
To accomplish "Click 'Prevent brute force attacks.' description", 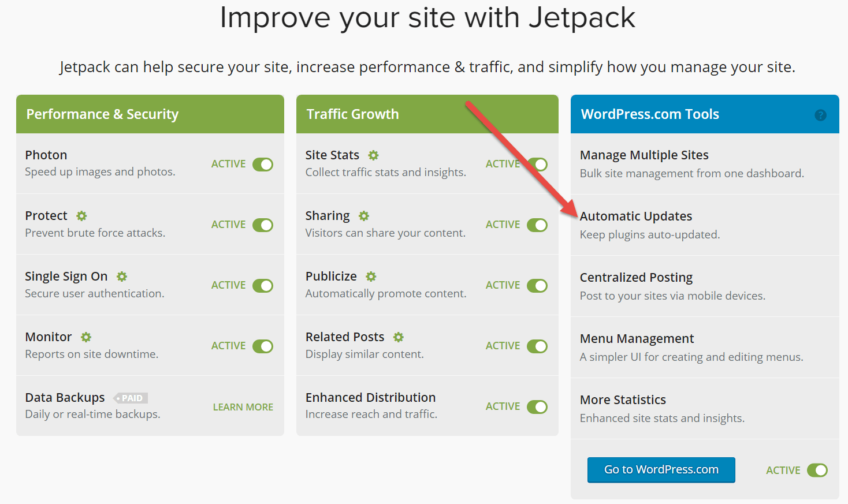I will [x=95, y=233].
